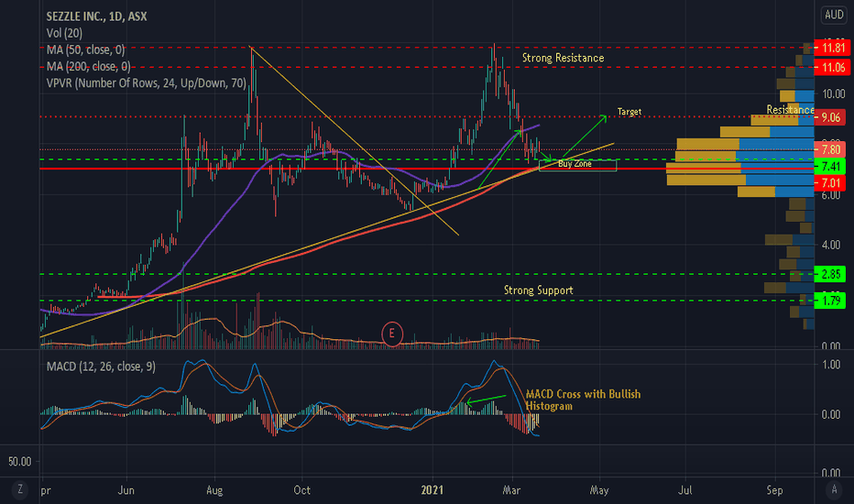Click the Jun label on time axis
854x504 pixels.
coord(126,490)
